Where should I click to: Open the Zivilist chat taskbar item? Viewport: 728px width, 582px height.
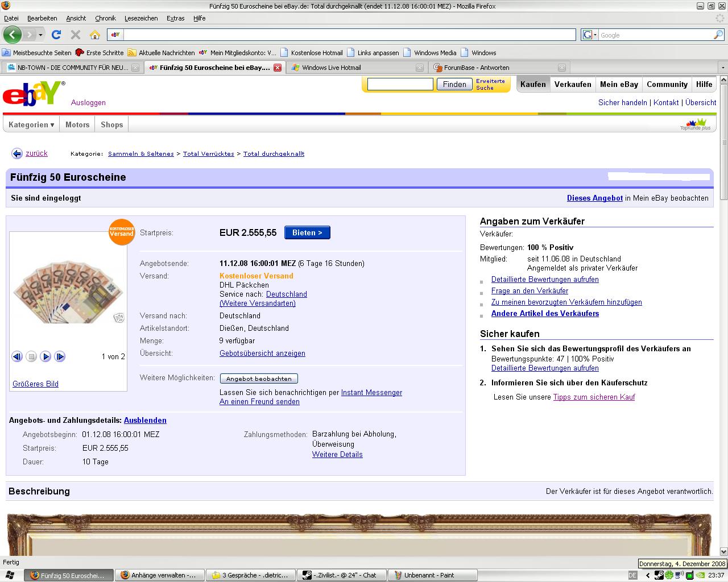(341, 575)
